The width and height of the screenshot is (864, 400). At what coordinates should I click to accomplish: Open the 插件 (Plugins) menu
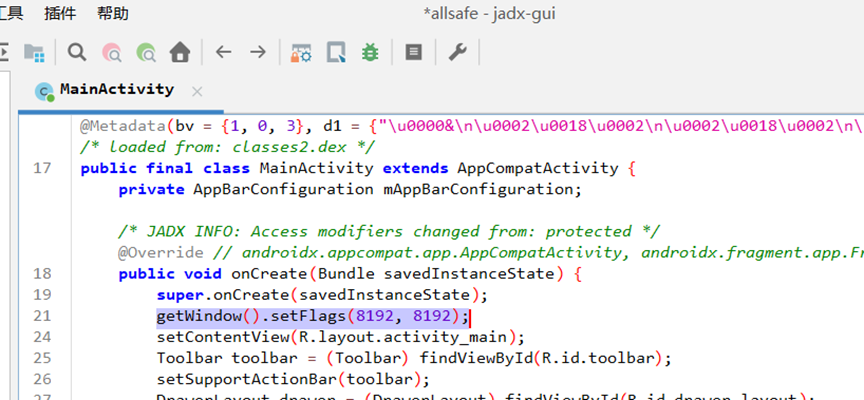pos(60,13)
